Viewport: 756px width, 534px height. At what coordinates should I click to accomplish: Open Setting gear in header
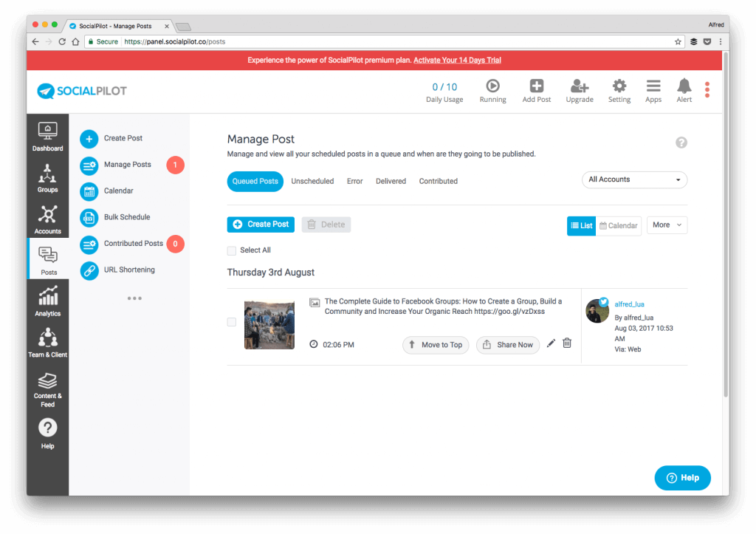(619, 91)
